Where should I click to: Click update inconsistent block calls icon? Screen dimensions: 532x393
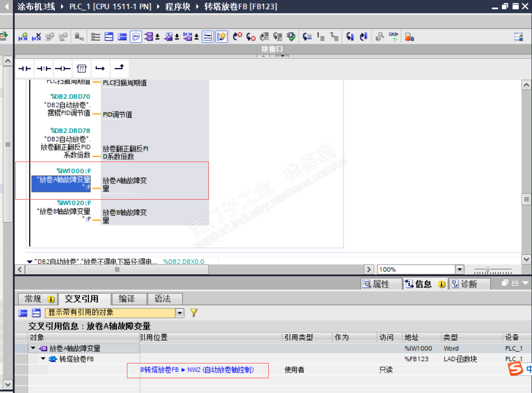264,37
